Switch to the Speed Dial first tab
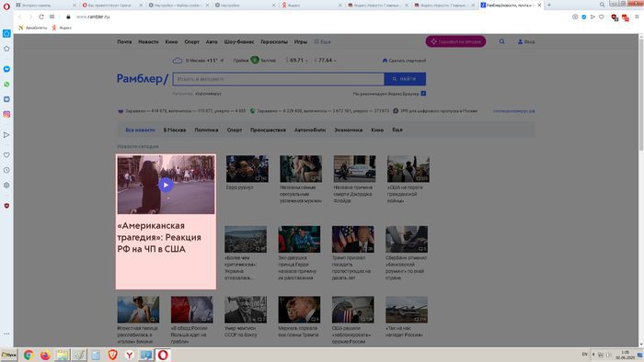The width and height of the screenshot is (644, 362). 44,5
